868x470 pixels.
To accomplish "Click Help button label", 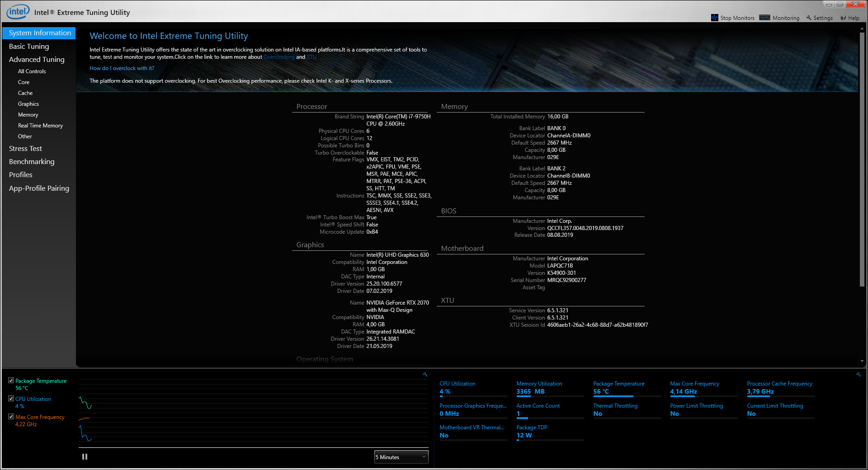I will tap(854, 18).
